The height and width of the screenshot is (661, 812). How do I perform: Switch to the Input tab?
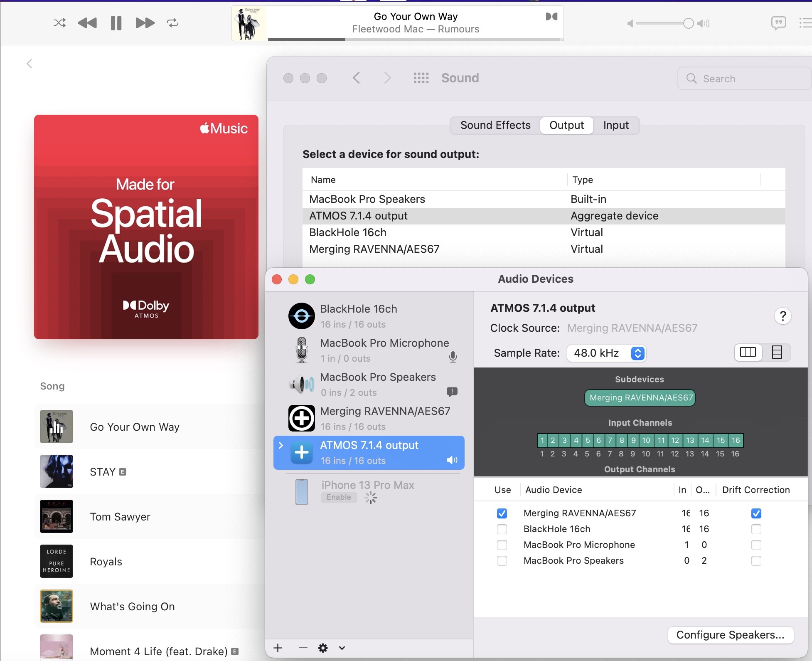tap(616, 125)
